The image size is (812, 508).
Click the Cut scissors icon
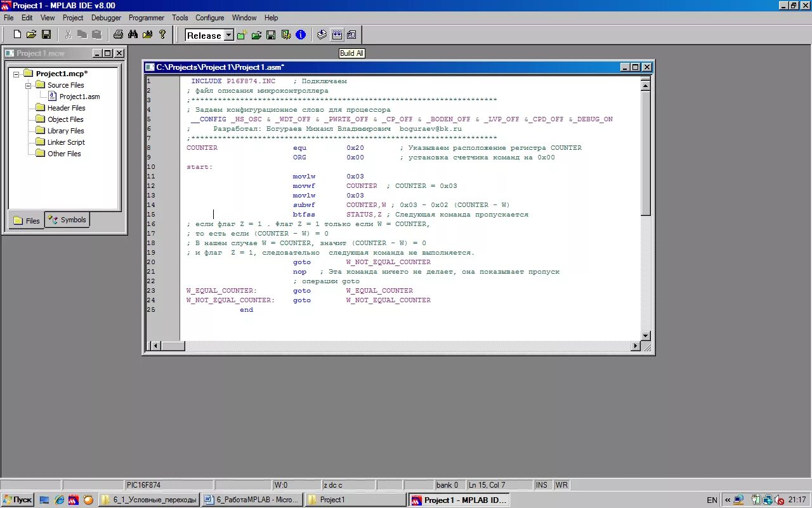(x=69, y=35)
